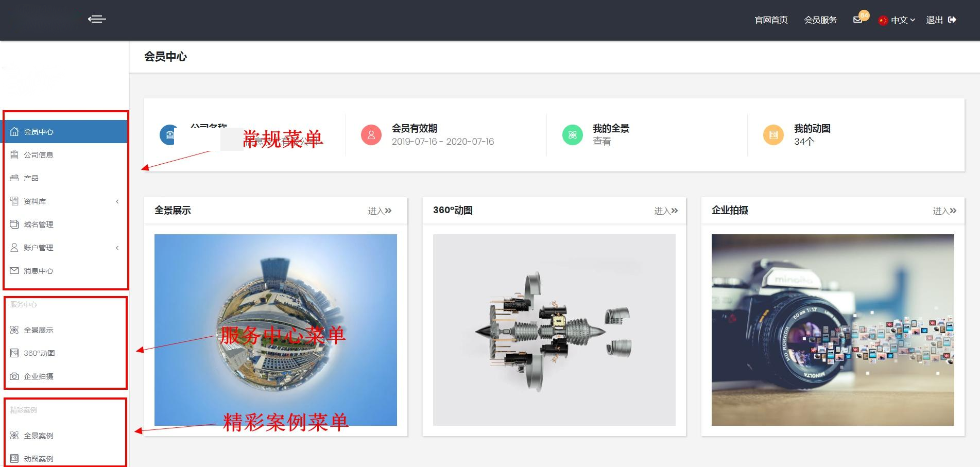Click the 全景展示 icon under 服务中心
Viewport: 980px width, 467px height.
tap(14, 330)
